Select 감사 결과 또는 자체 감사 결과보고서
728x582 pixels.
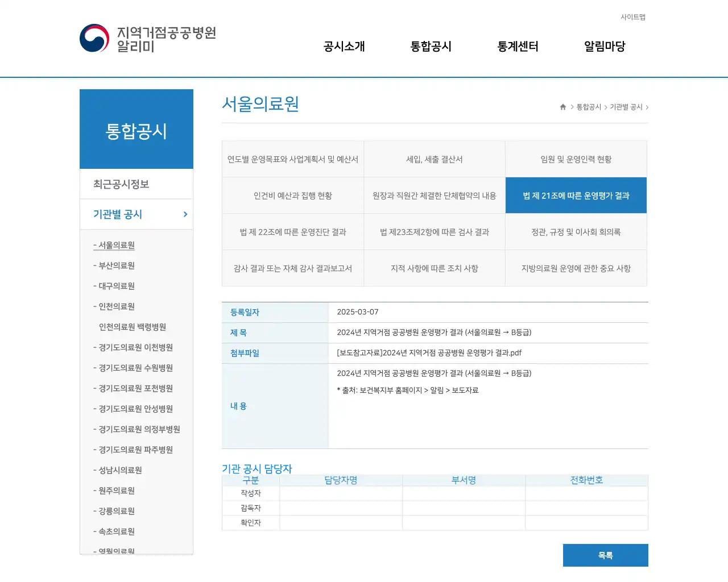pos(293,268)
